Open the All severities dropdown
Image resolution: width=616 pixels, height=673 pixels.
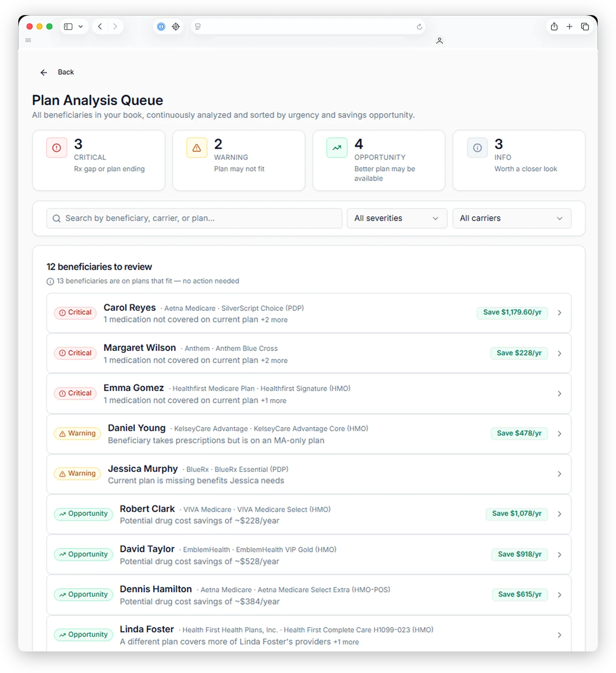397,218
